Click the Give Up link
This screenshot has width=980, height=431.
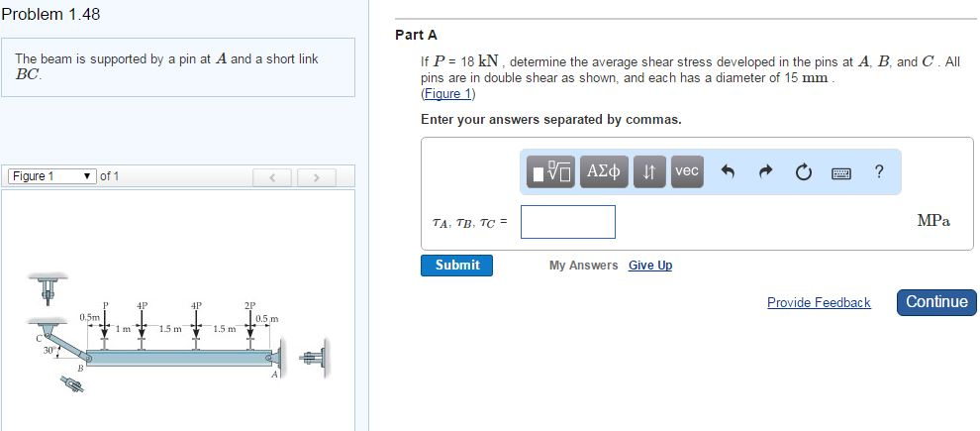[650, 266]
